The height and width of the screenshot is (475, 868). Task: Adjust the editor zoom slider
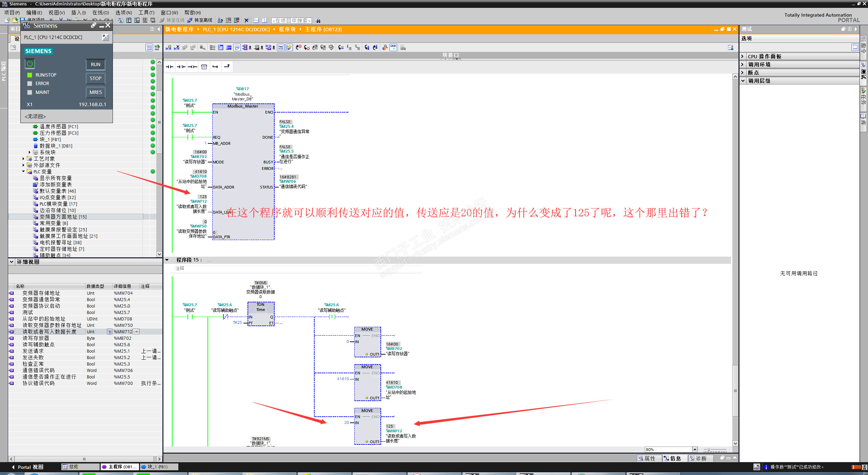(x=709, y=450)
